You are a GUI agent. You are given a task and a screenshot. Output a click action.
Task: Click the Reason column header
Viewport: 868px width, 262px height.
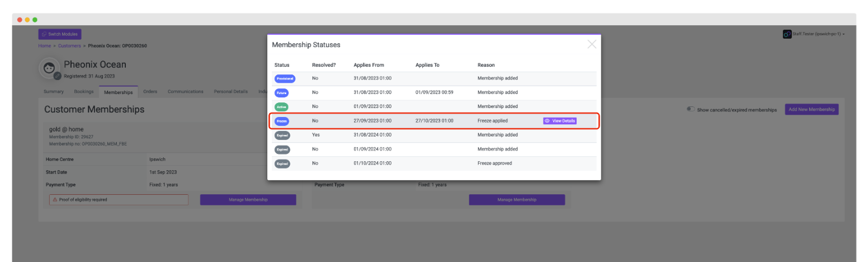486,65
